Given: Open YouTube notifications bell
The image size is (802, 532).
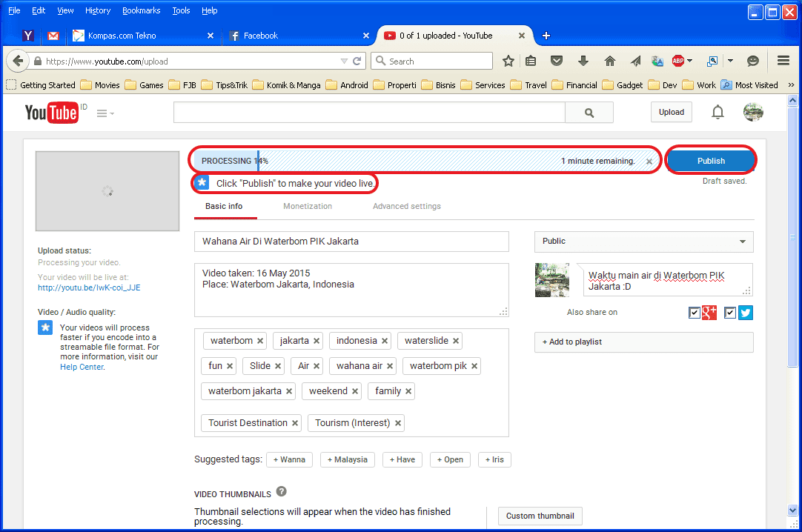Looking at the screenshot, I should pos(718,112).
